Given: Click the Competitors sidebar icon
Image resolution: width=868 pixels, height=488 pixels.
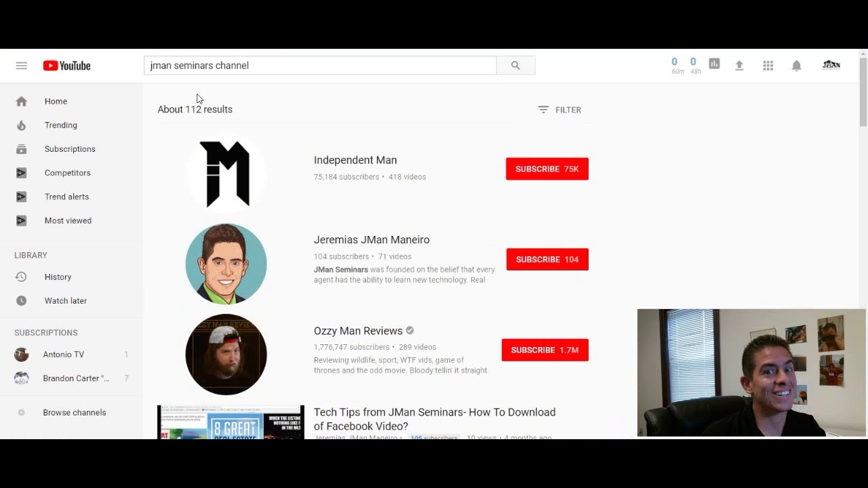Looking at the screenshot, I should (x=22, y=173).
